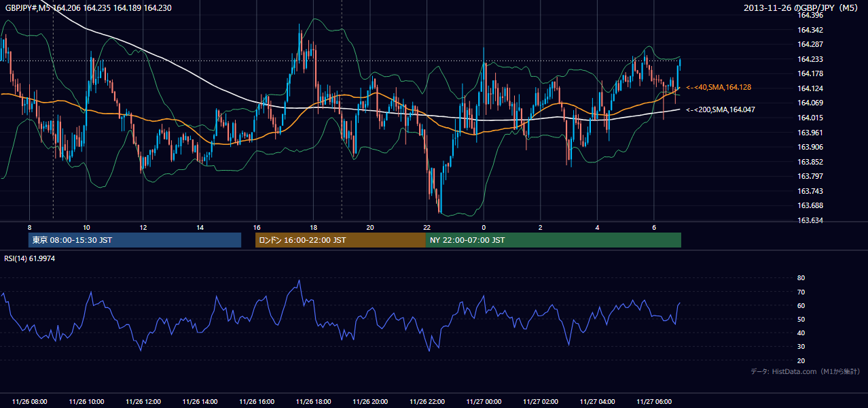Viewport: 868px width, 408px height.
Task: Click price axis label 164.015
Action: [x=810, y=118]
